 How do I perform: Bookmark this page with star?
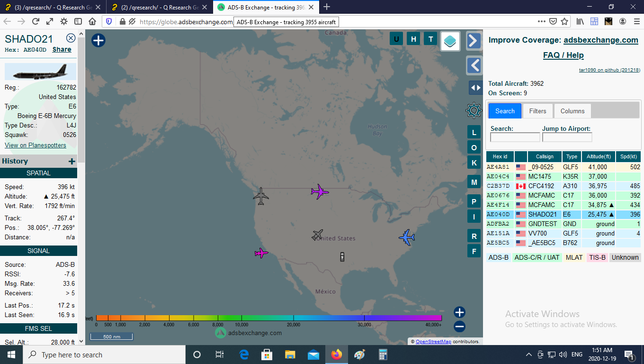click(564, 21)
